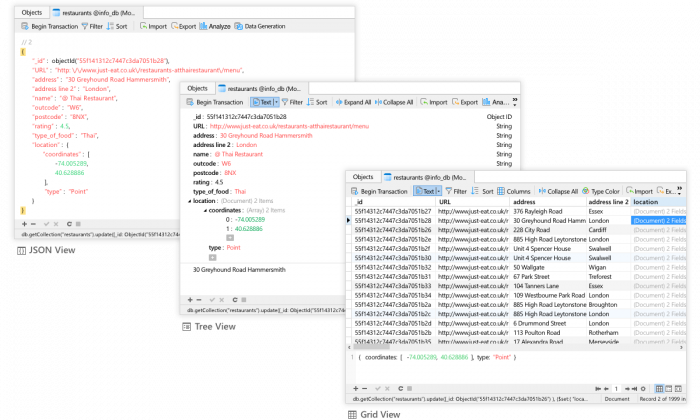Click the address column header in grid
This screenshot has width=700, height=420.
pos(548,202)
